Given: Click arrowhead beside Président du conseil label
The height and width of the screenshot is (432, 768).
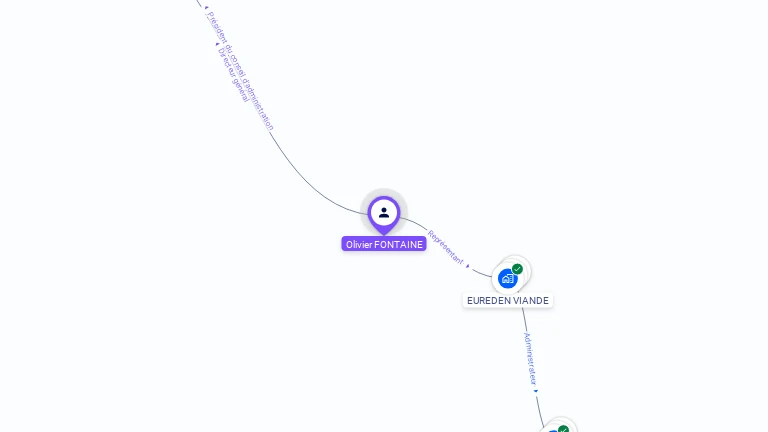Looking at the screenshot, I should (206, 7).
